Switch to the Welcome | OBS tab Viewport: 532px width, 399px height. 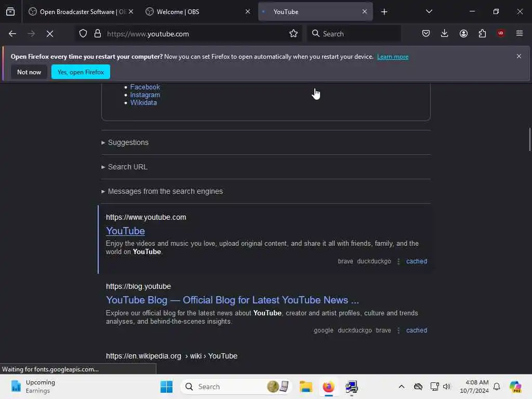[198, 11]
